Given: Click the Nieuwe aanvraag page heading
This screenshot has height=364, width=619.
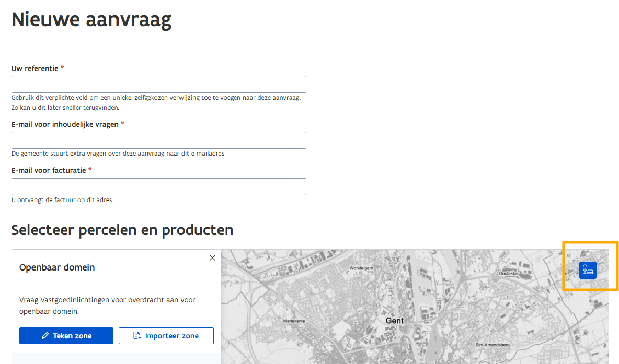Looking at the screenshot, I should pos(91,20).
